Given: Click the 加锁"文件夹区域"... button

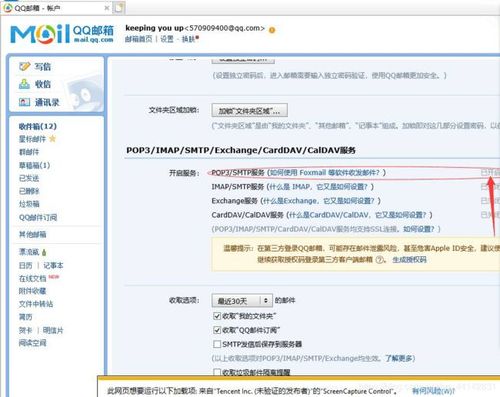Looking at the screenshot, I should click(x=249, y=111).
